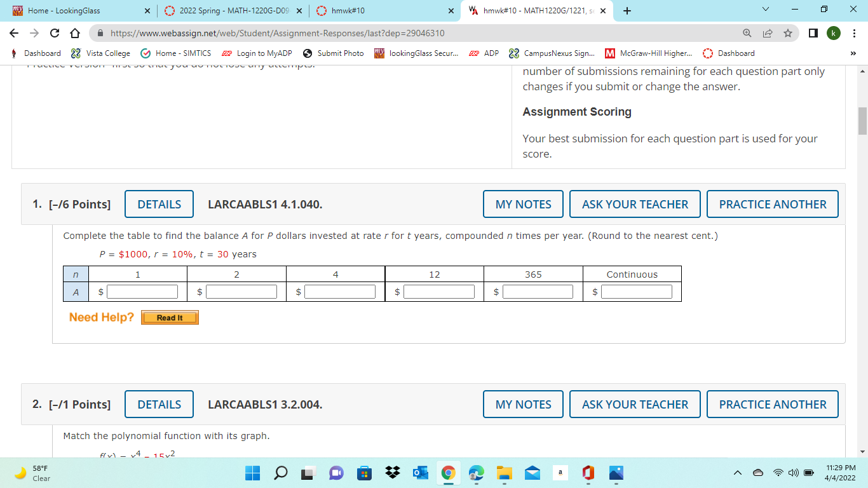Screen dimensions: 868x488
Task: Click PRACTICE ANOTHER for question 1
Action: [773, 204]
